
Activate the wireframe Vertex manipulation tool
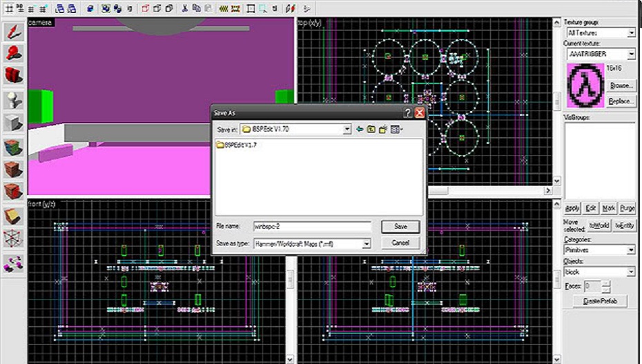point(13,239)
